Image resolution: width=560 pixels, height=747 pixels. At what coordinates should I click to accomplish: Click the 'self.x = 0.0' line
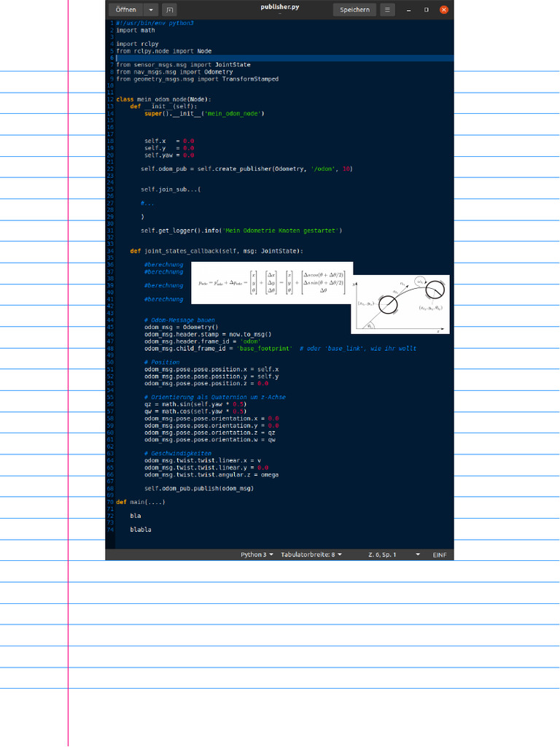tap(169, 141)
